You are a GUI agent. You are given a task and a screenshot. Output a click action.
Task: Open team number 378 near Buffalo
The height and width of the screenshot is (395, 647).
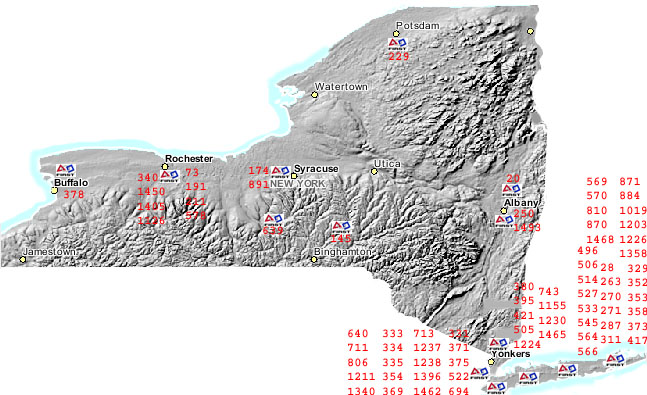coord(74,194)
